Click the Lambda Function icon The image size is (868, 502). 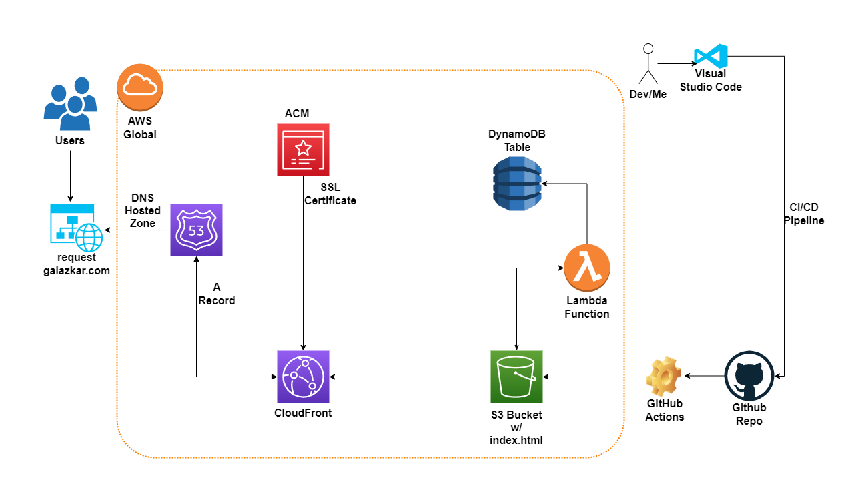click(587, 268)
